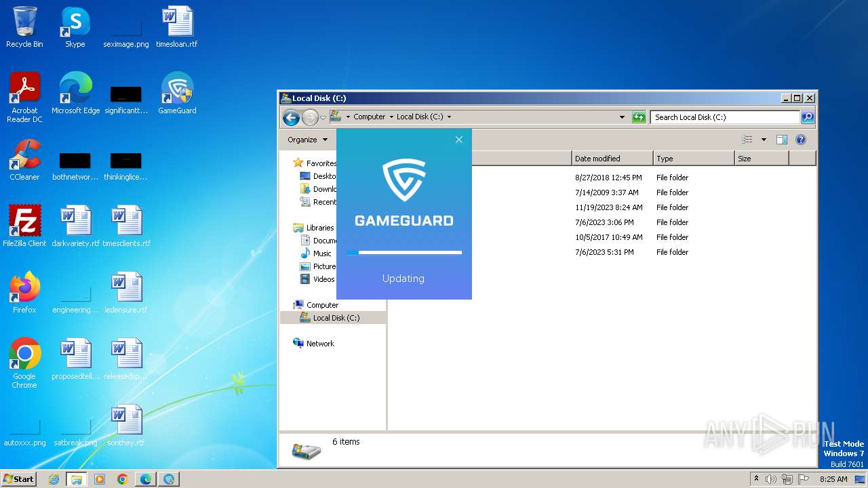The image size is (868, 488).
Task: Launch Firefox from the desktop
Action: 24,293
